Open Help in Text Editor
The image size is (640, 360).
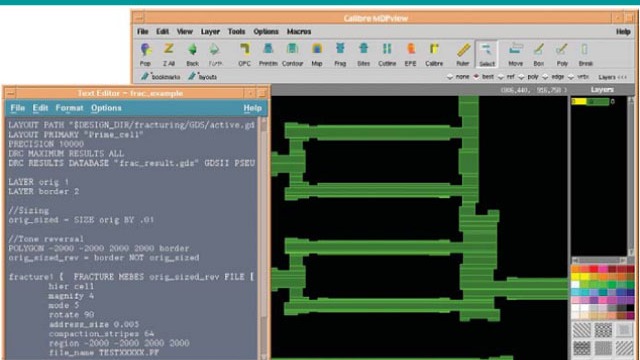click(x=253, y=108)
